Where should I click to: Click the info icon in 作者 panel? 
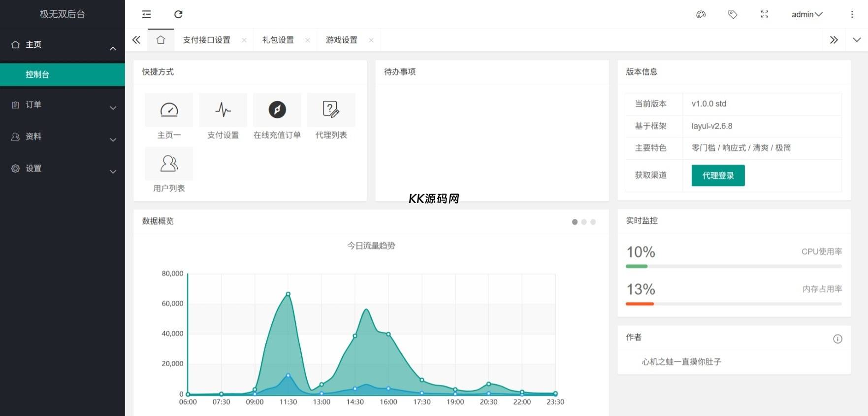(837, 339)
